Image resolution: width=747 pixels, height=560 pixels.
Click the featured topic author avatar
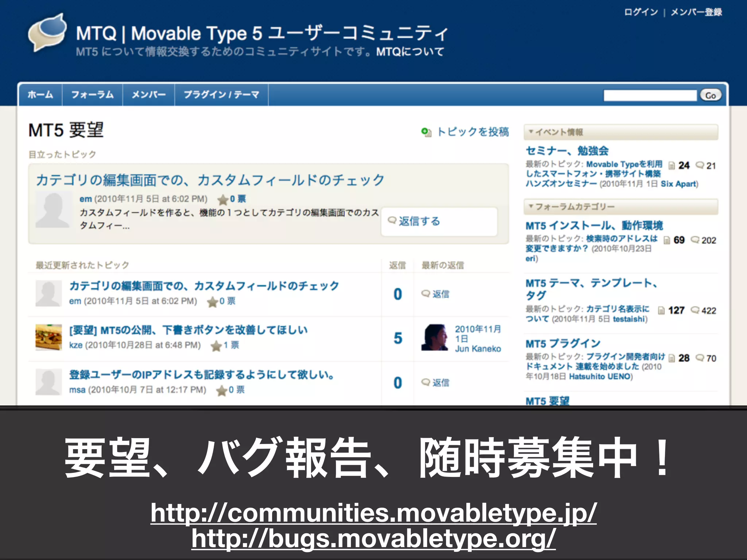point(53,210)
